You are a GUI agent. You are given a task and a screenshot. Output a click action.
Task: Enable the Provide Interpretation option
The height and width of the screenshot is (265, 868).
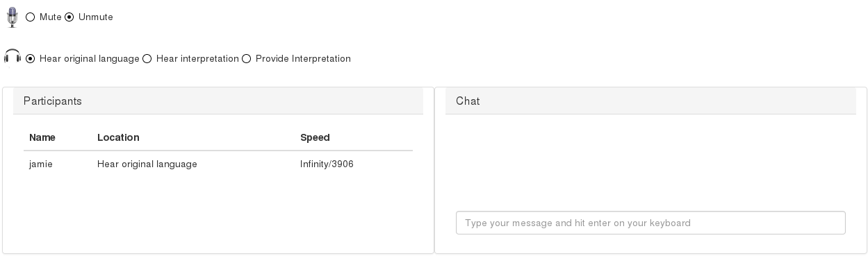click(x=246, y=59)
